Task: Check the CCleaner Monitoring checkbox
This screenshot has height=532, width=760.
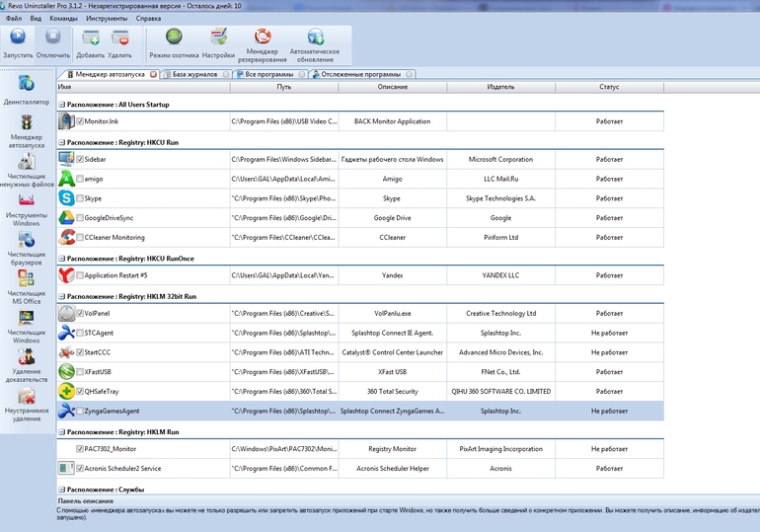Action: click(80, 237)
